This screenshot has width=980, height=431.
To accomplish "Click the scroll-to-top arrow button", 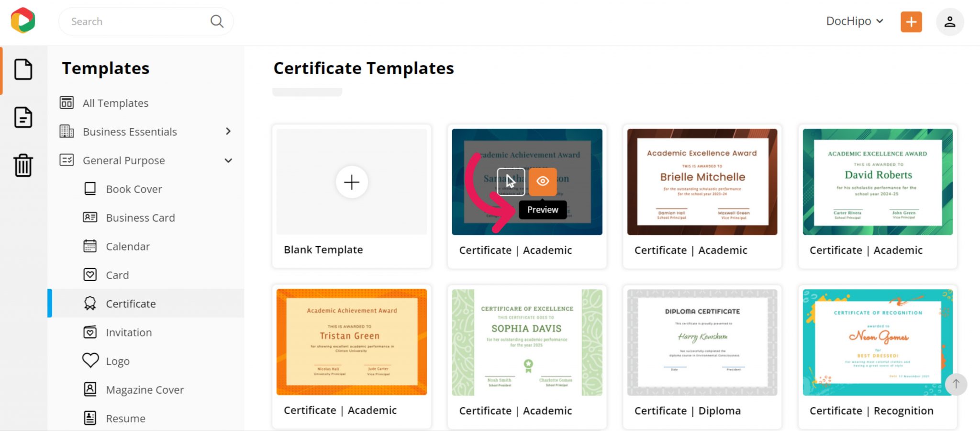I will [x=956, y=384].
